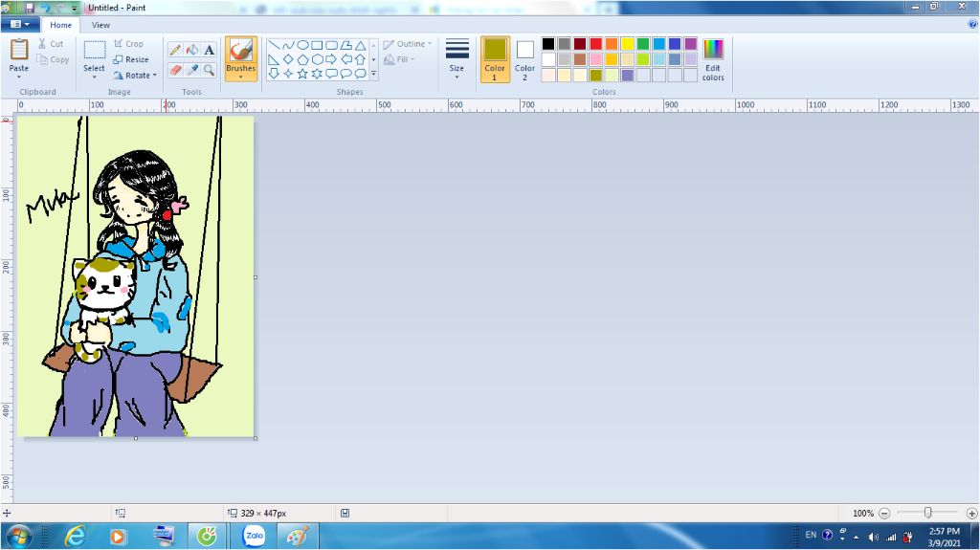Viewport: 980px width, 550px height.
Task: Select the Color picker eyedropper tool
Action: 192,70
